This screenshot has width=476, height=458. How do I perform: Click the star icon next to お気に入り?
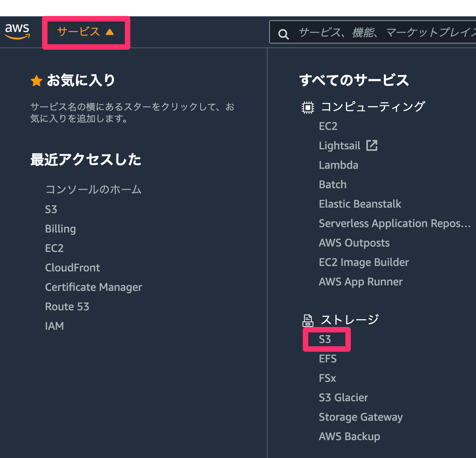pyautogui.click(x=36, y=80)
